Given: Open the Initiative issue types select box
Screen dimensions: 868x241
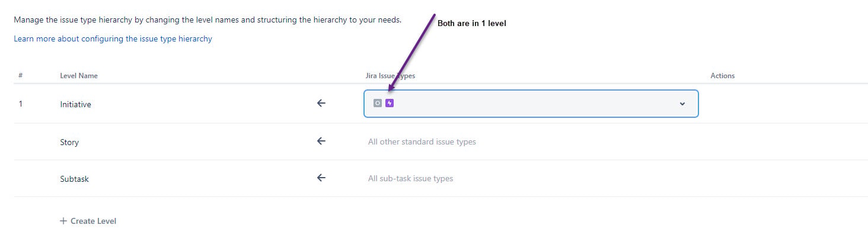Looking at the screenshot, I should pos(531,104).
